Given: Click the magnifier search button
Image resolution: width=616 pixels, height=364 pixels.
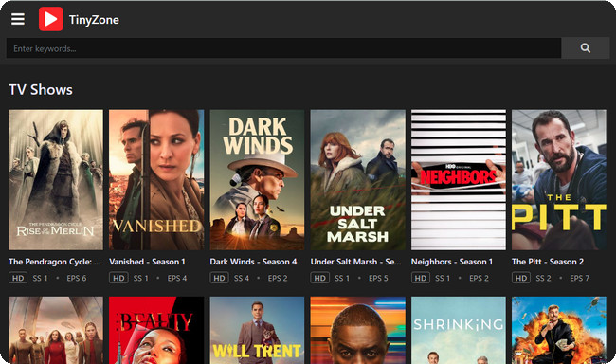Looking at the screenshot, I should (586, 48).
